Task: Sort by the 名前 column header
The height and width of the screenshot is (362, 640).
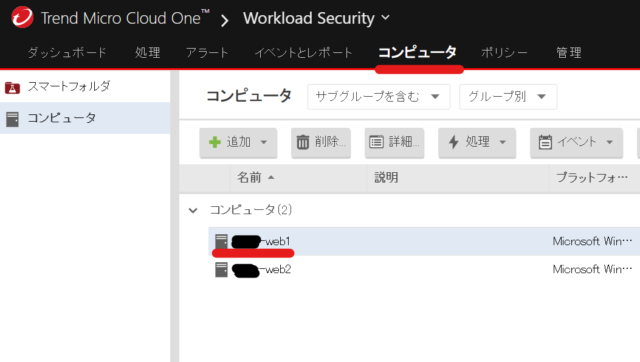Action: (249, 178)
